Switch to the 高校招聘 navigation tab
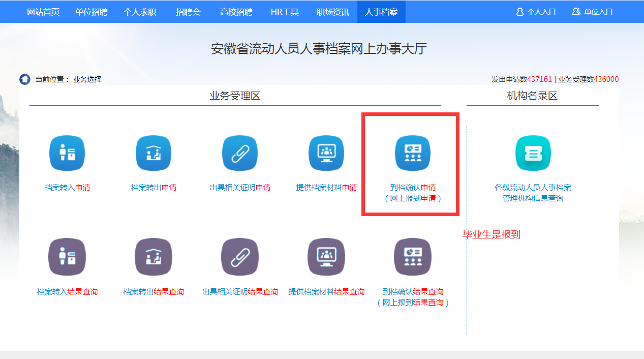 (236, 12)
